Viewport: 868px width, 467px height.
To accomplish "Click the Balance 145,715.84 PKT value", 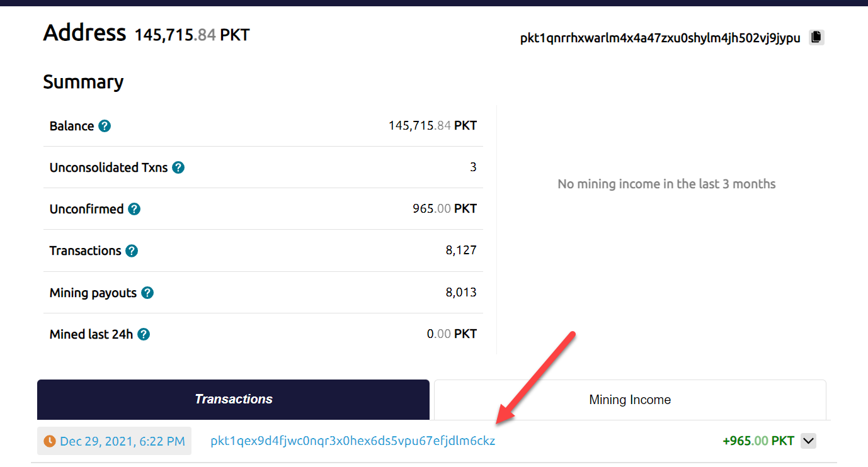I will point(433,126).
